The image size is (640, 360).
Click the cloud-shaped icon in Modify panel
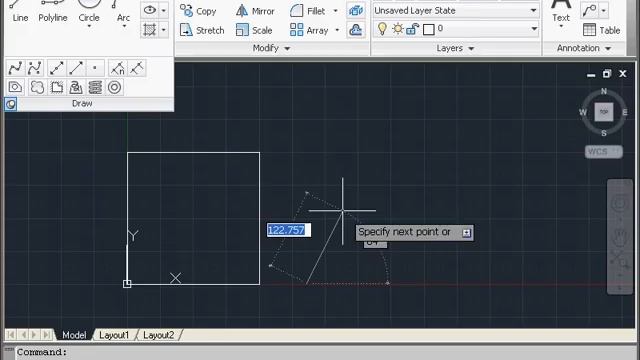[x=356, y=30]
